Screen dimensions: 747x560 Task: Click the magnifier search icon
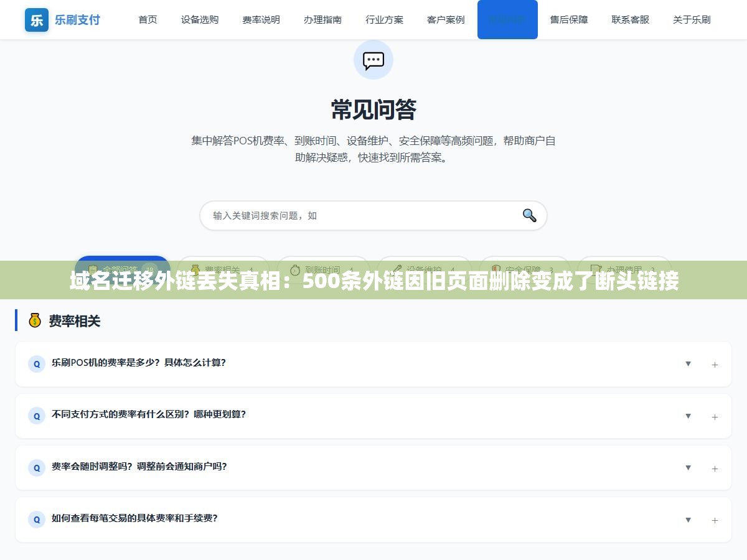tap(529, 215)
